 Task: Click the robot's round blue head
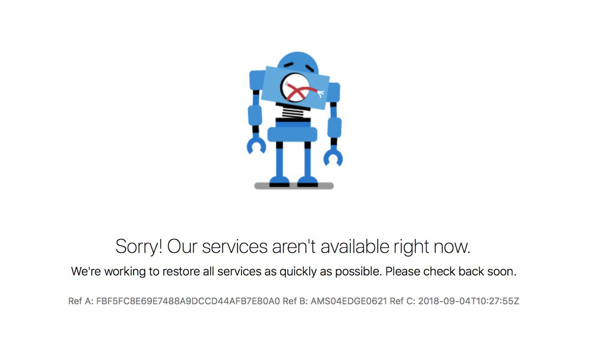click(x=297, y=62)
